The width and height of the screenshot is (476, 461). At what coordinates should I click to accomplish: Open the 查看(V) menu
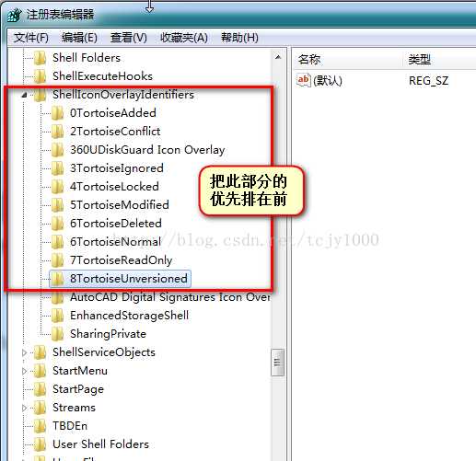coord(129,38)
